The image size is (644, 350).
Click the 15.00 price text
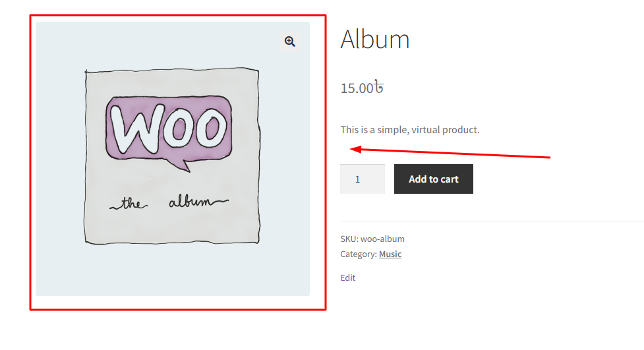357,88
